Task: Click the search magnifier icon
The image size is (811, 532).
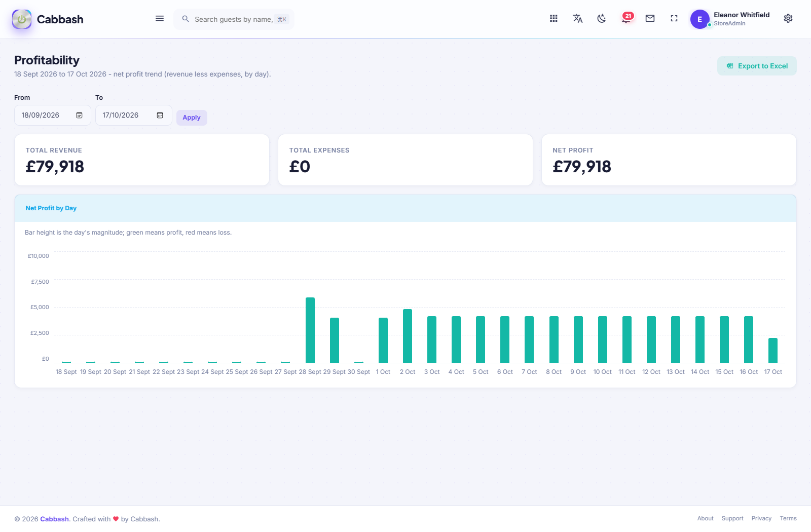Action: point(186,19)
